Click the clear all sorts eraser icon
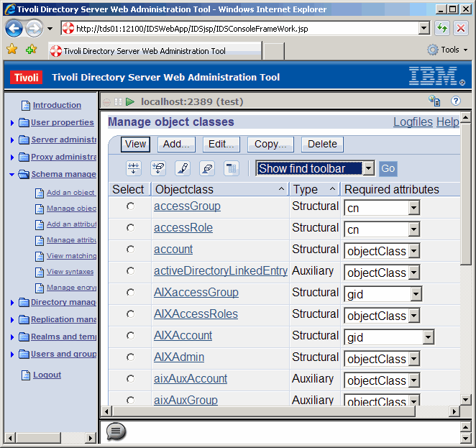 tap(207, 168)
